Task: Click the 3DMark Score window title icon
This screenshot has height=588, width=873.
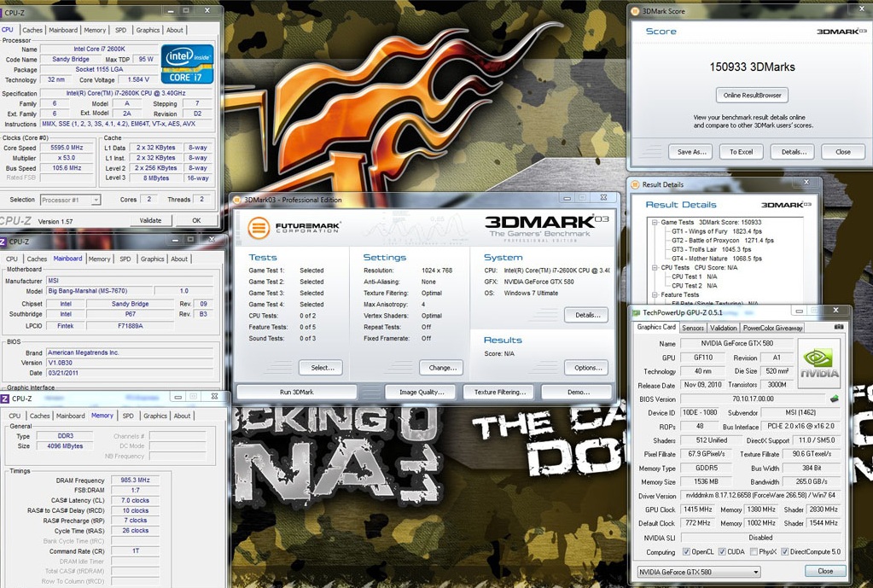Action: coord(635,11)
